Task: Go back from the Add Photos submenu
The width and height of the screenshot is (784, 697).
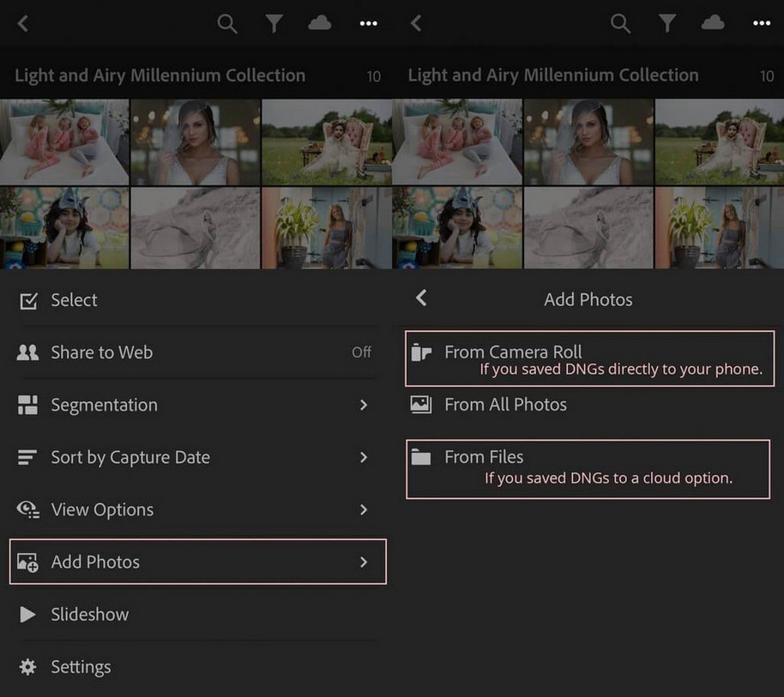Action: [420, 298]
